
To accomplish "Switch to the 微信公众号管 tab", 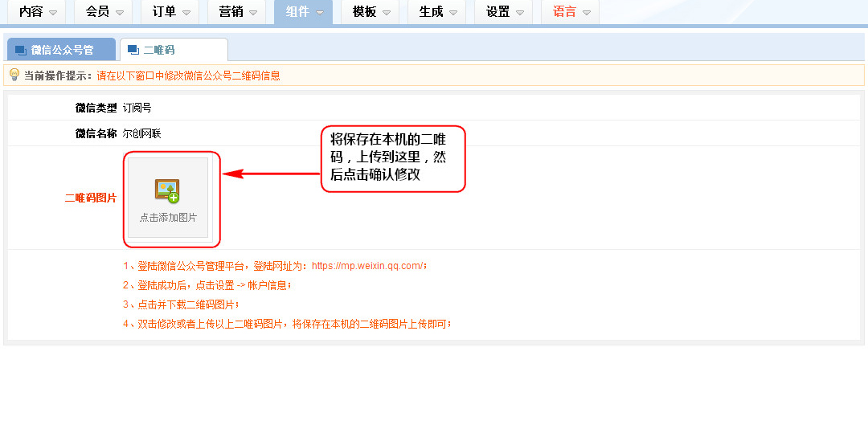I will (62, 50).
